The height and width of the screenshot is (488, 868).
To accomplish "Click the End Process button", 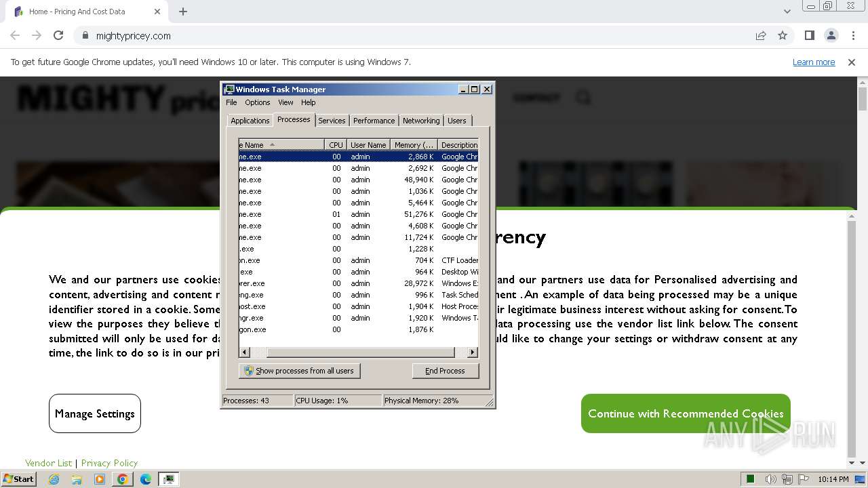I will point(445,371).
